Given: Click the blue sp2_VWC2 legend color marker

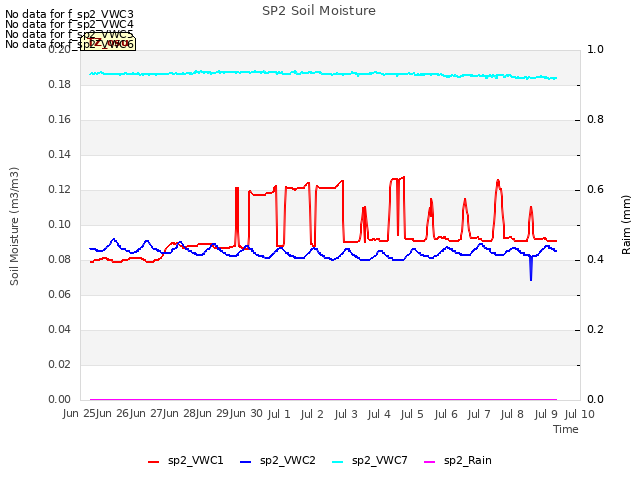Looking at the screenshot, I should click(x=245, y=462).
